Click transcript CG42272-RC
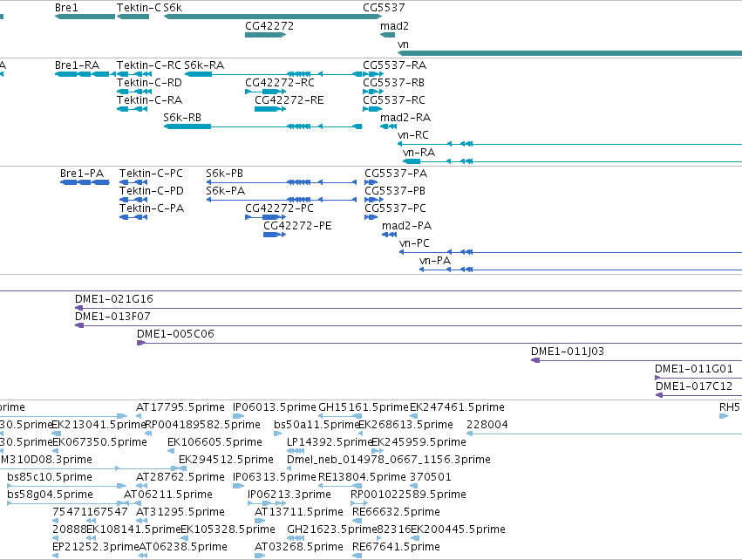Viewport: 742px width, 560px height. coord(265,92)
